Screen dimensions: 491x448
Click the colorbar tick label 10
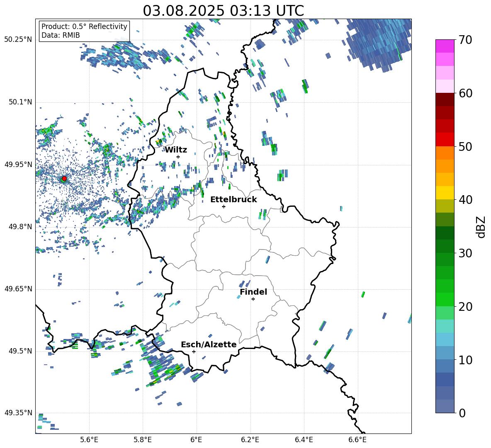tap(465, 360)
